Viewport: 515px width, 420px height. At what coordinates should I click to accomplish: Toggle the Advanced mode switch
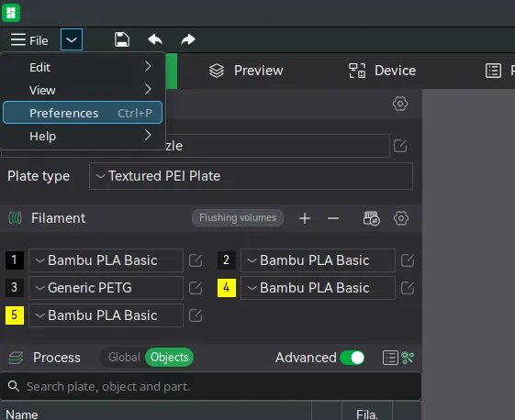pyautogui.click(x=353, y=358)
